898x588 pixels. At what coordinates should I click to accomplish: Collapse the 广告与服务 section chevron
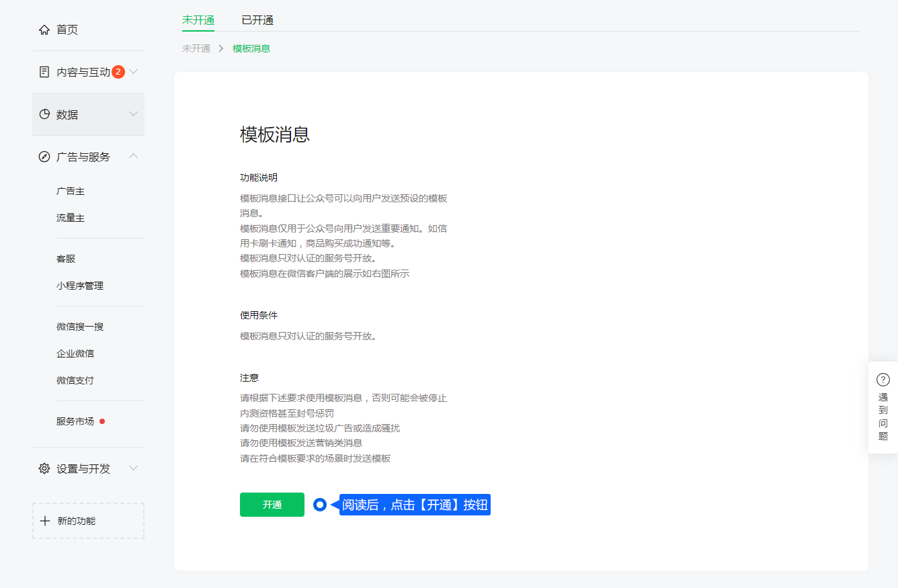point(133,157)
